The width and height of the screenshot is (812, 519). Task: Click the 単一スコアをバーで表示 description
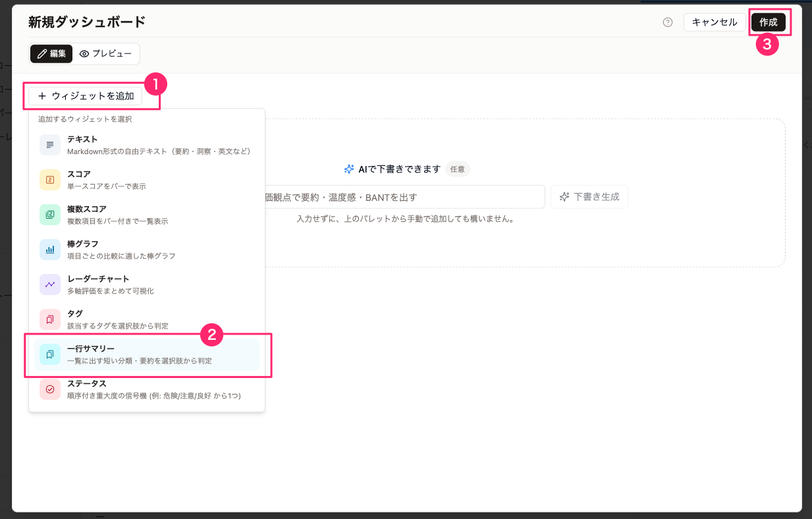(107, 186)
